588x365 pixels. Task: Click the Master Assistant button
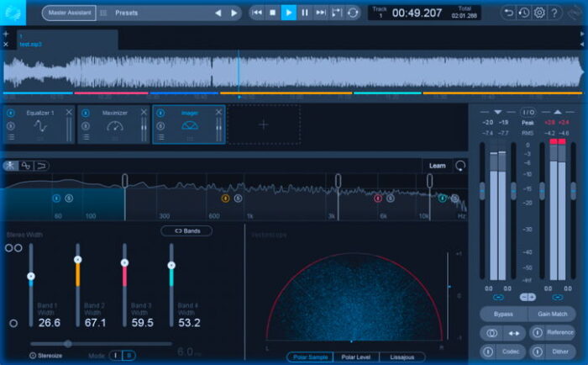tap(69, 13)
